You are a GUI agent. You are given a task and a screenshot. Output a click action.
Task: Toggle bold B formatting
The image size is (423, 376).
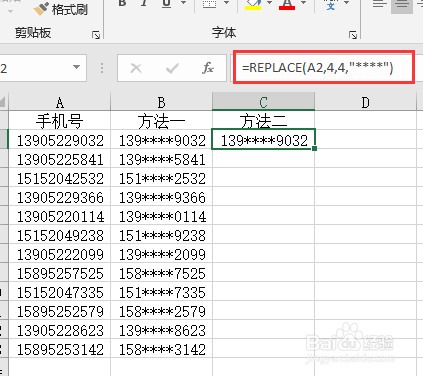tap(122, 3)
